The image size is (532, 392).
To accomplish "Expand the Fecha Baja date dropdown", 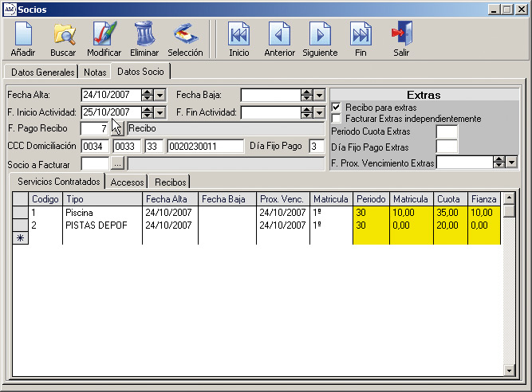I will (x=319, y=95).
